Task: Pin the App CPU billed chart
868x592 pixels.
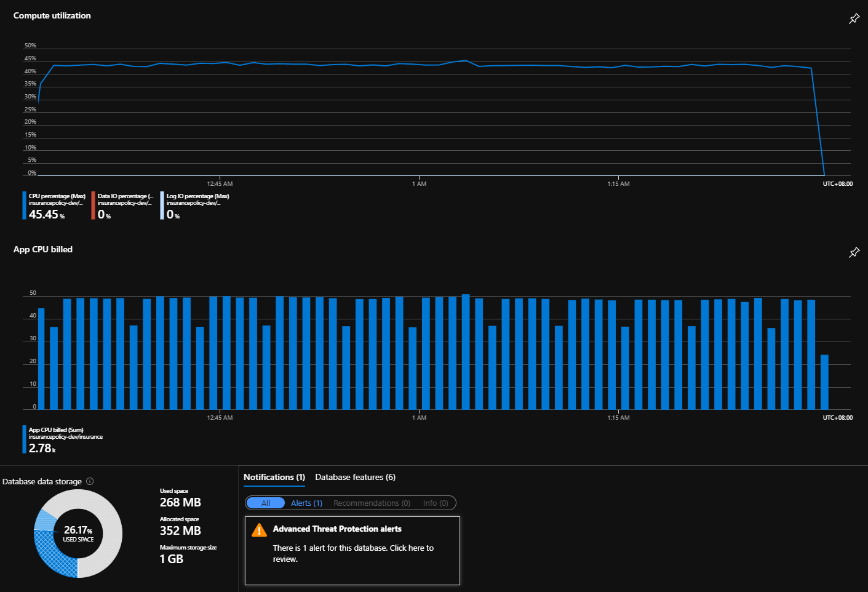Action: pyautogui.click(x=854, y=252)
